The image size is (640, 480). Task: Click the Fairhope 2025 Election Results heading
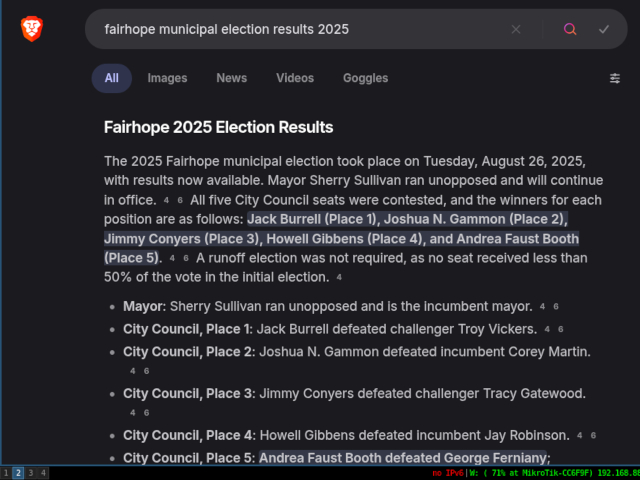pyautogui.click(x=218, y=127)
